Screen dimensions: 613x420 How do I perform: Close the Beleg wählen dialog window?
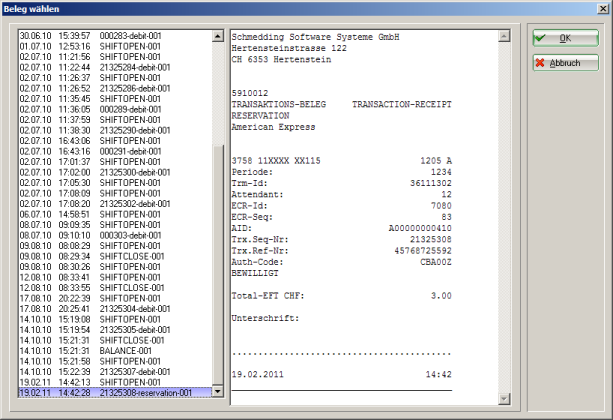click(x=601, y=9)
